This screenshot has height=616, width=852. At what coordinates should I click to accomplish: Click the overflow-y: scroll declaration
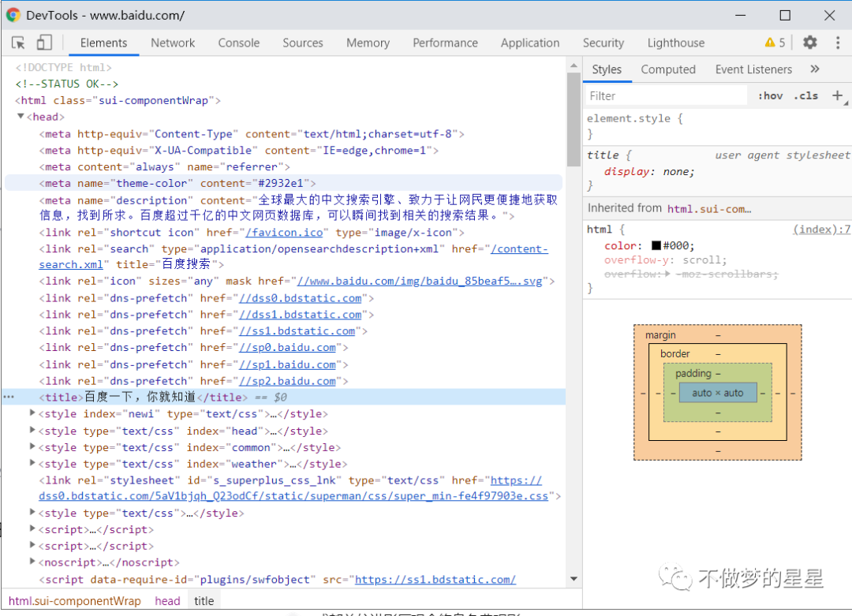[x=665, y=259]
